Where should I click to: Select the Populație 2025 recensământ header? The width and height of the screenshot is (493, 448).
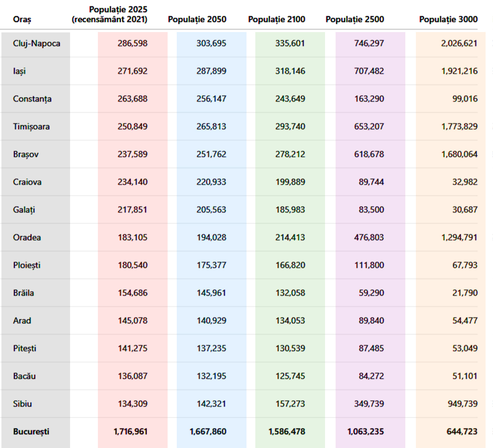pos(110,14)
